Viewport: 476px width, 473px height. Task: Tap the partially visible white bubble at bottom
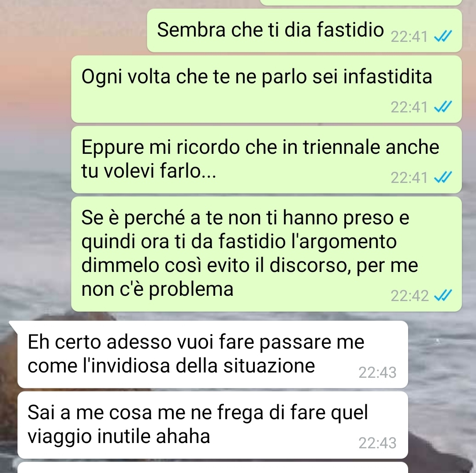(212, 468)
